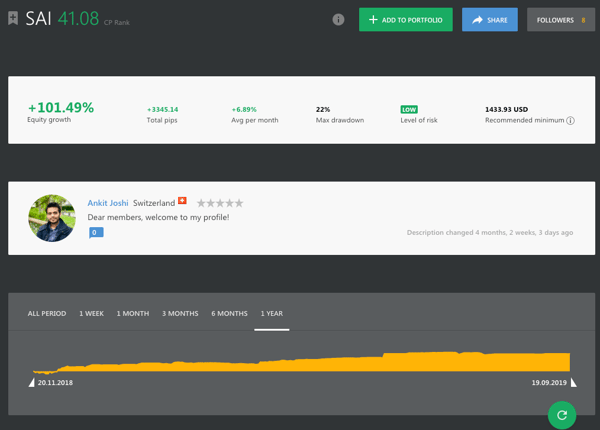
Task: Click the green refresh button
Action: pos(562,414)
